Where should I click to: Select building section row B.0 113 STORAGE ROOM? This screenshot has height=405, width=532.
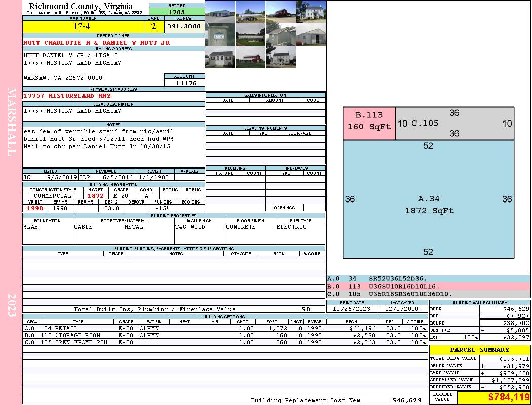click(225, 335)
